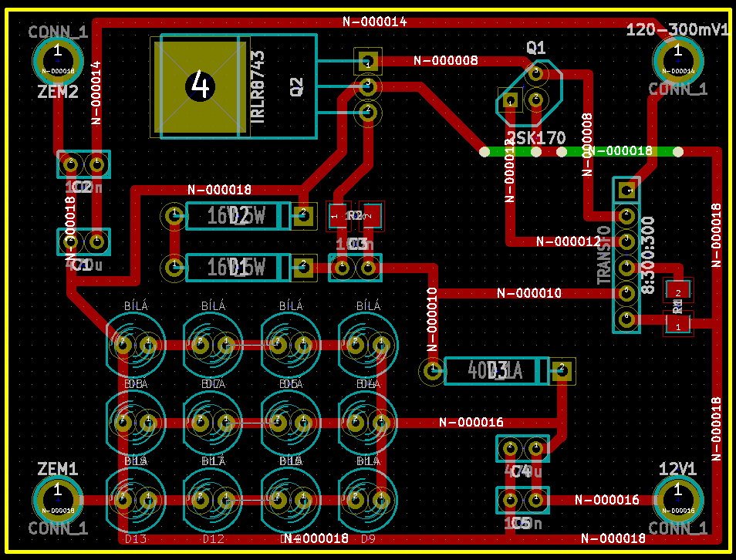Select pin 1 of the TRANSFO connector
This screenshot has height=560, width=736.
click(x=627, y=190)
